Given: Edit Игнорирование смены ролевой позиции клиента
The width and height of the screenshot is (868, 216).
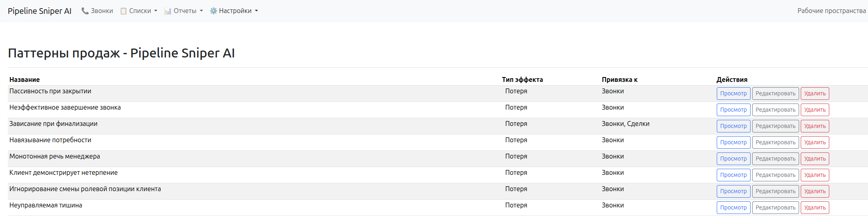Looking at the screenshot, I should click(775, 192).
